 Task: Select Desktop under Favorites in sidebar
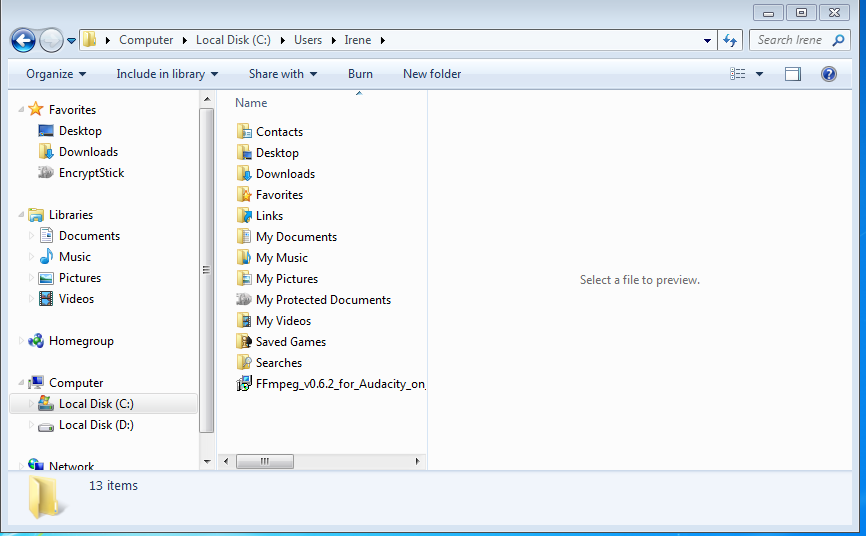click(80, 131)
